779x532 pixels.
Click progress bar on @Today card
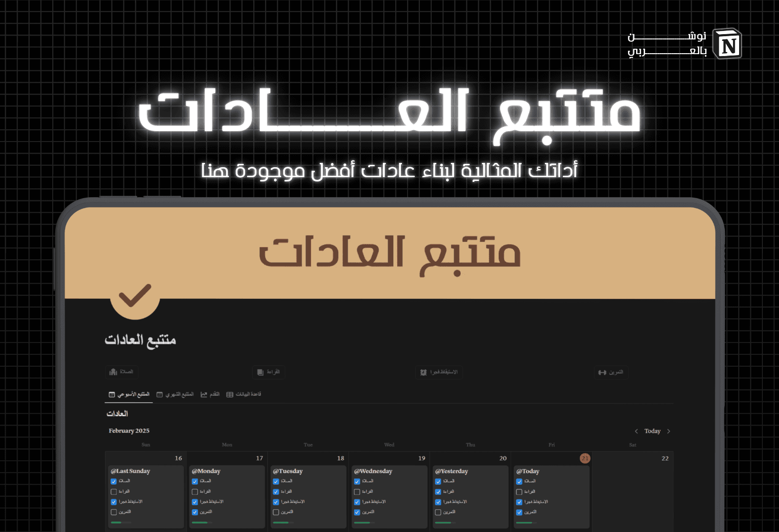[x=526, y=522]
